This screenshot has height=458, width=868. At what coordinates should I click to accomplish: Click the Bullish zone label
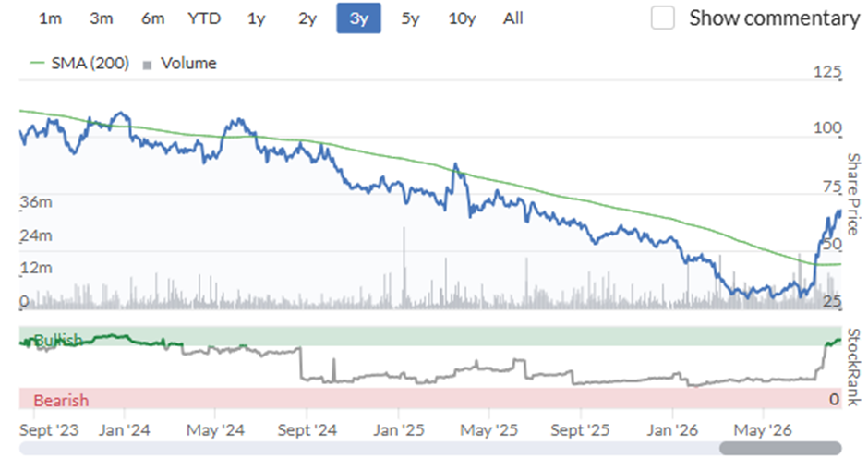click(58, 340)
